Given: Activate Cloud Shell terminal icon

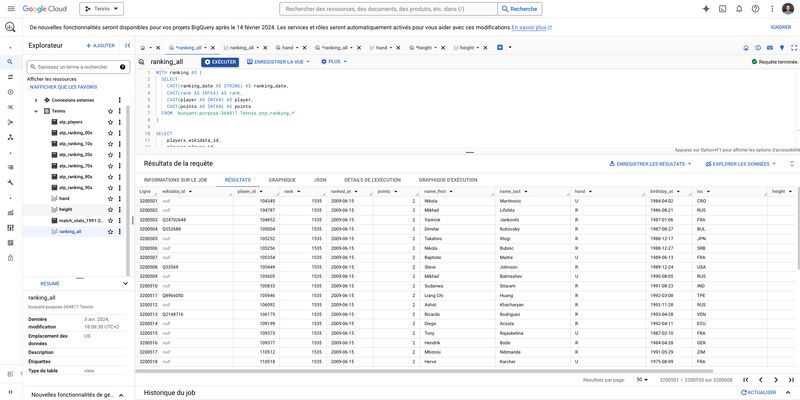Looking at the screenshot, I should coord(724,8).
